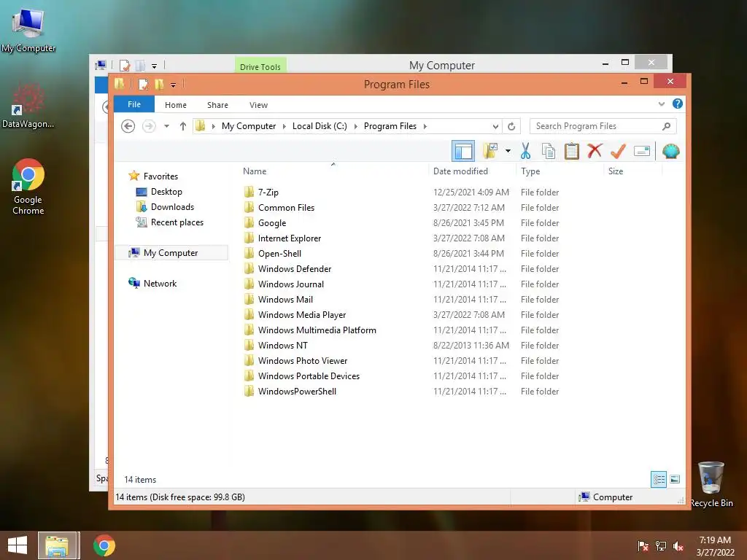Screen dimensions: 747x560
Task: Select the Internet Explorer folder
Action: [x=289, y=238]
